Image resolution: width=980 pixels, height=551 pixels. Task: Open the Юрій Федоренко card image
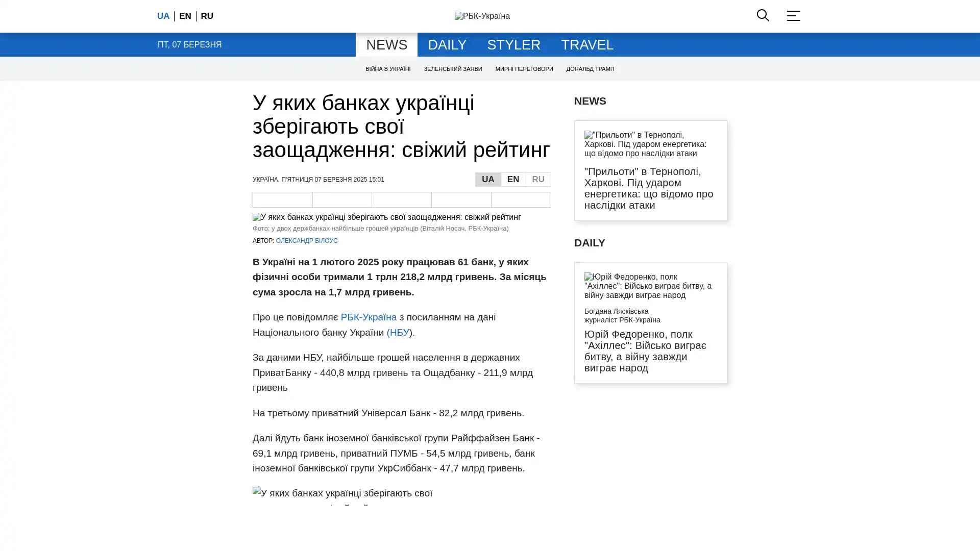click(648, 286)
